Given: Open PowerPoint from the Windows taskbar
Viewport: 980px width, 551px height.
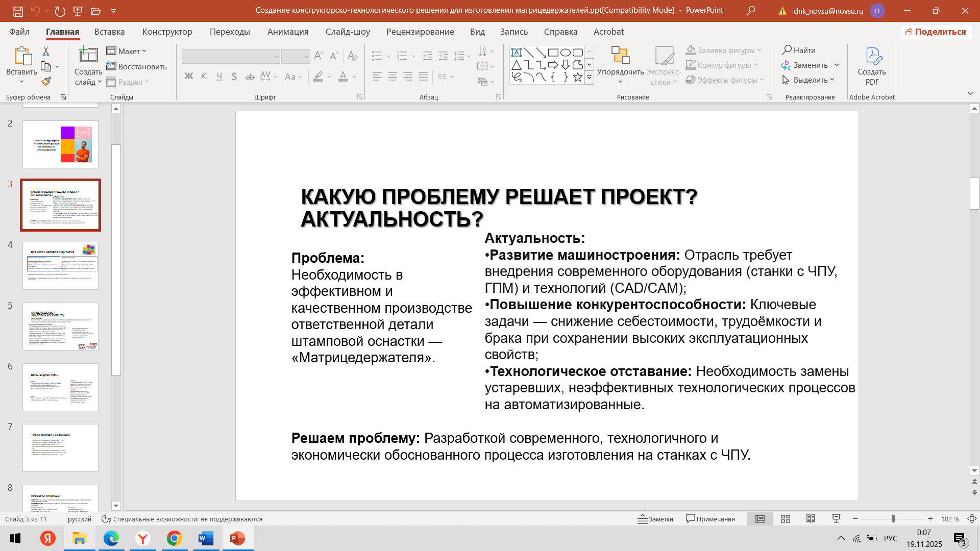Looking at the screenshot, I should point(237,538).
